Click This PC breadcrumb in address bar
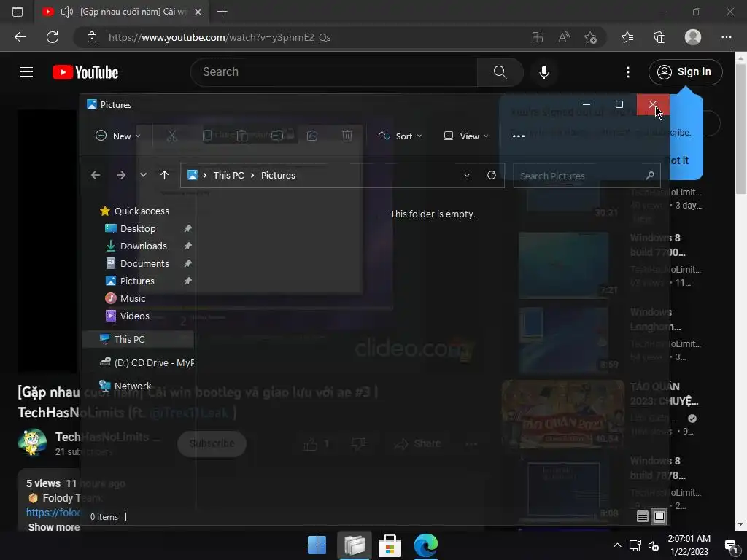747x560 pixels. (x=228, y=175)
